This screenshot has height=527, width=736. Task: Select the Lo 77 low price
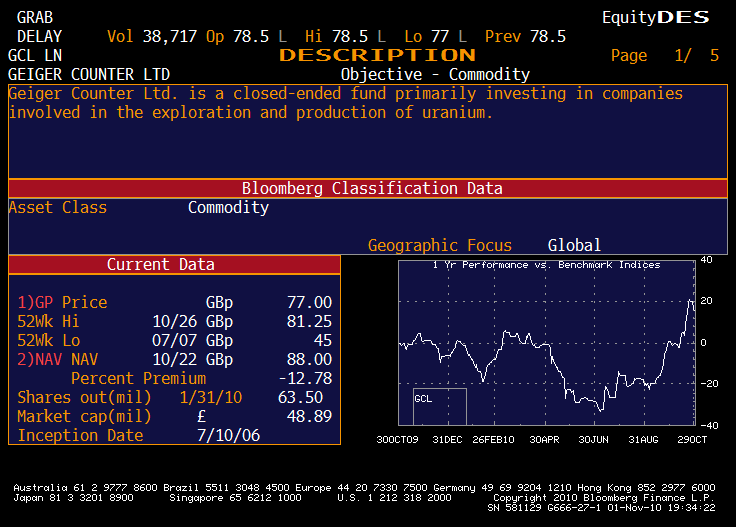point(426,37)
